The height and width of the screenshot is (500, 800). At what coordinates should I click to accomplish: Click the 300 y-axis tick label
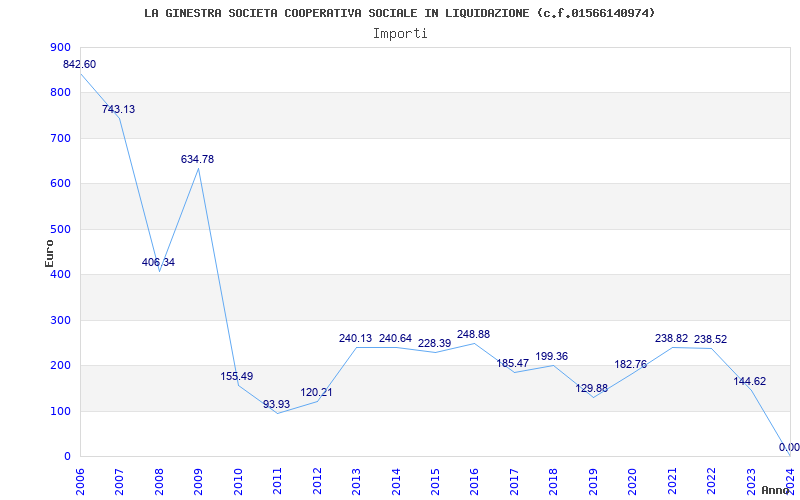[x=60, y=320]
